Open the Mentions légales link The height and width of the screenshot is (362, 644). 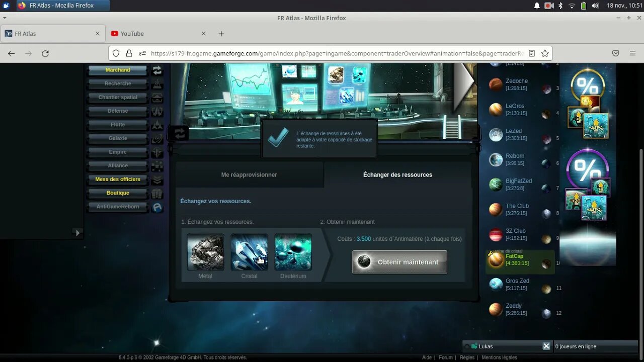coord(499,357)
